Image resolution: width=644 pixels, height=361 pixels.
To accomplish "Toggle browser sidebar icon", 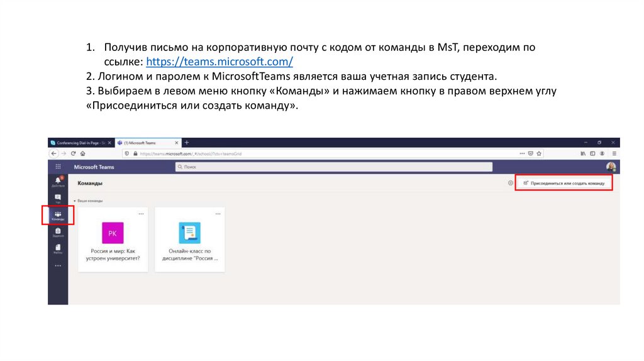I will (x=592, y=153).
